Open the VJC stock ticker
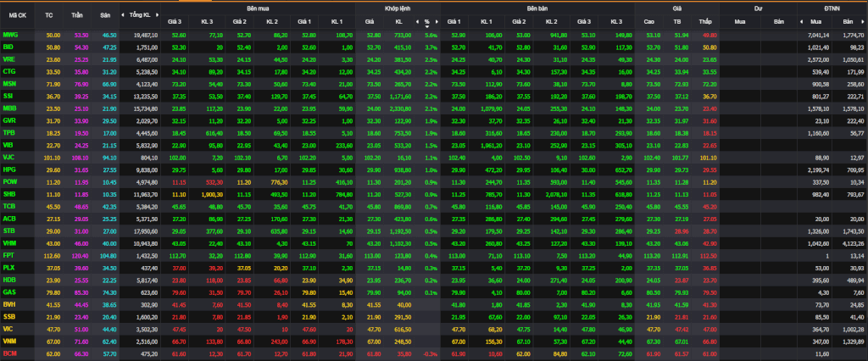 click(8, 157)
